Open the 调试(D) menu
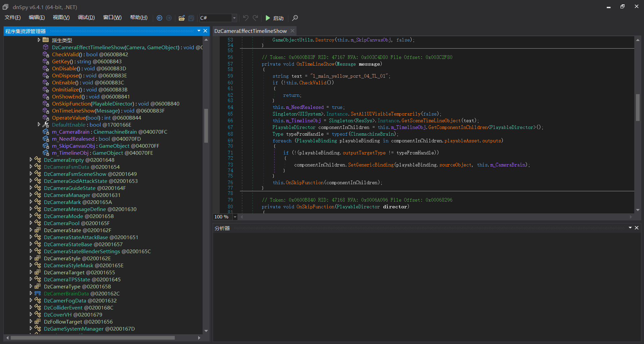The width and height of the screenshot is (644, 344). pyautogui.click(x=86, y=17)
